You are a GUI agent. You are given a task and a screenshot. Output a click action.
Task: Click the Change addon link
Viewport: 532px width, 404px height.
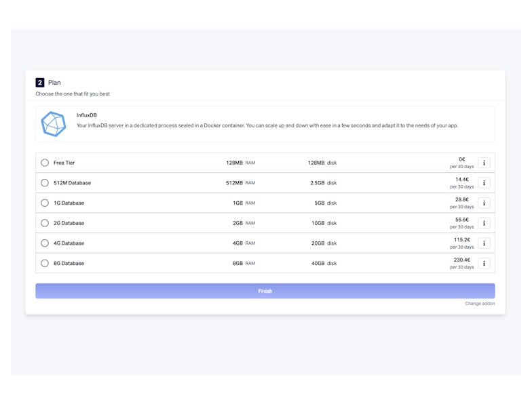click(x=480, y=304)
